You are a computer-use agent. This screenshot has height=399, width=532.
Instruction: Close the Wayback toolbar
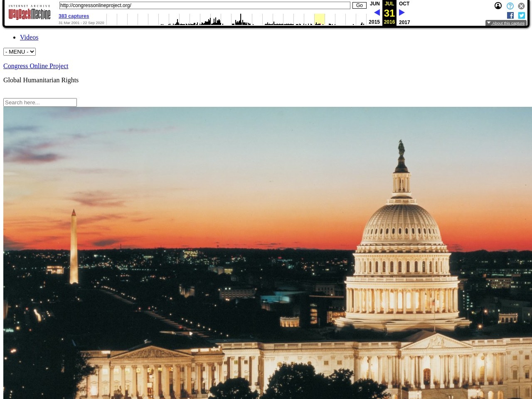tap(521, 6)
